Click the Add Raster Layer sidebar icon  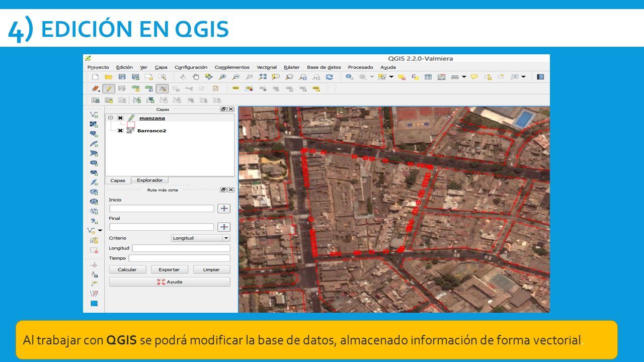(94, 124)
